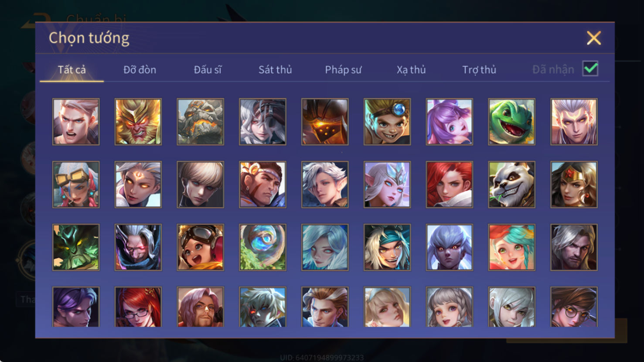The width and height of the screenshot is (644, 362).
Task: View the Trợ thủ tab
Action: point(479,70)
